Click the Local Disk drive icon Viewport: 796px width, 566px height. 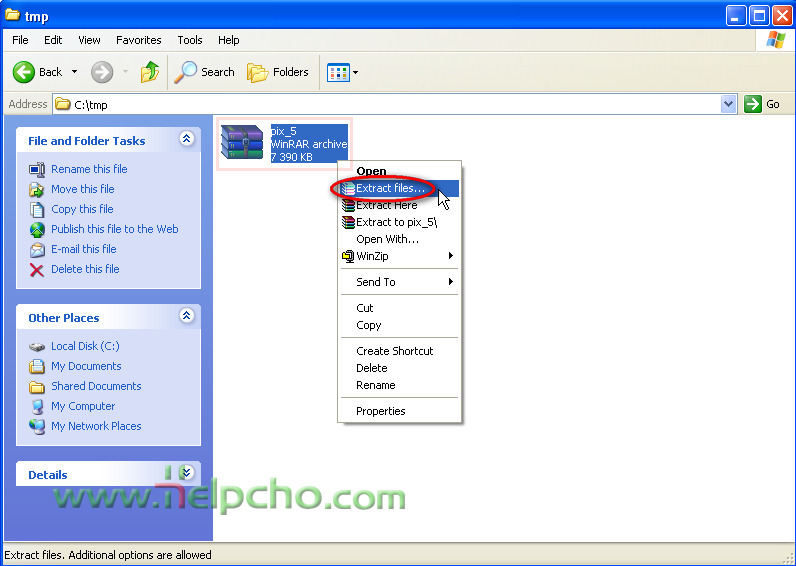[x=37, y=347]
